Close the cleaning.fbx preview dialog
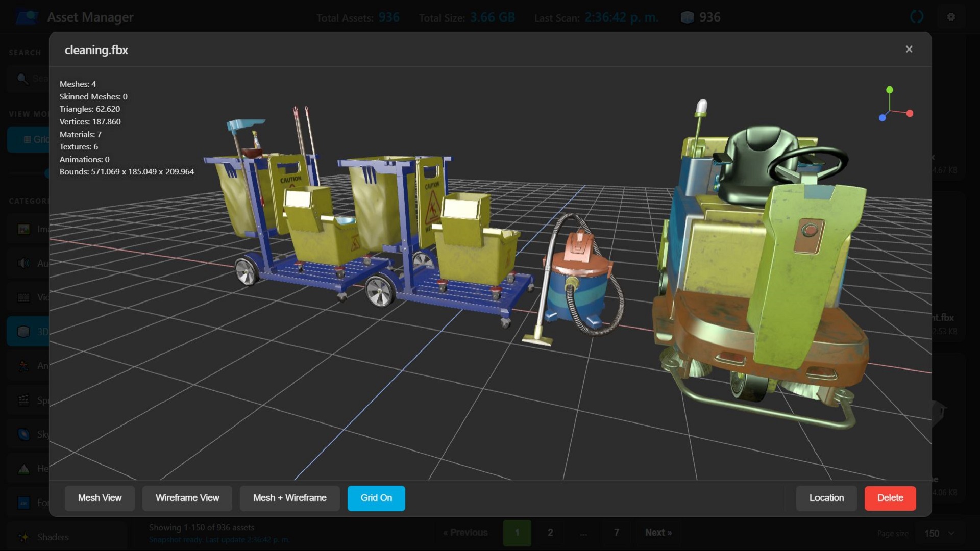 (x=909, y=49)
